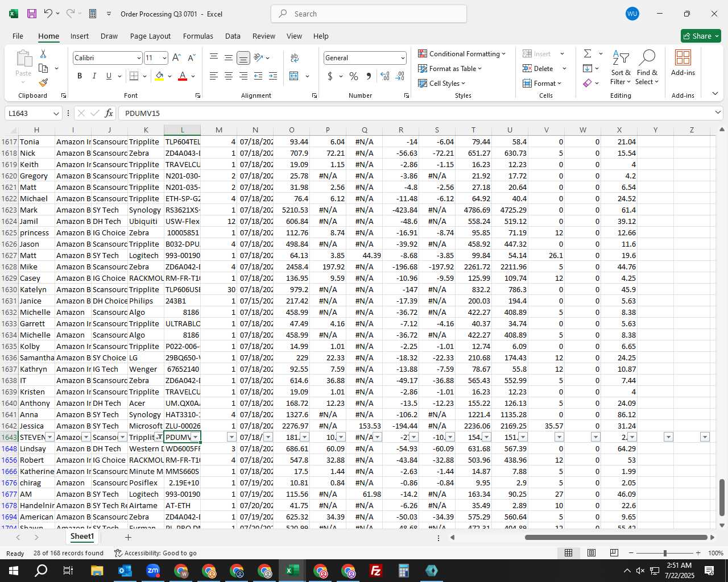
Task: Click the Undo arrow icon
Action: (48, 14)
